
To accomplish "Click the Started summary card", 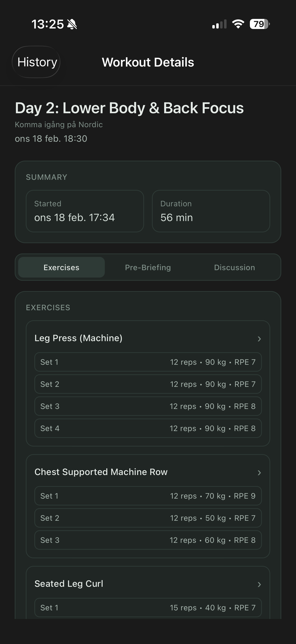I will 85,211.
